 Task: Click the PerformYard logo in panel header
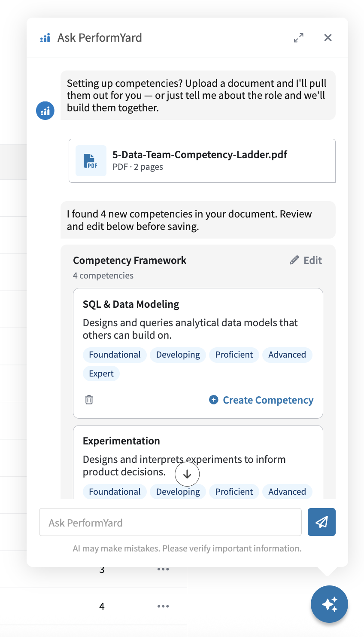[45, 38]
